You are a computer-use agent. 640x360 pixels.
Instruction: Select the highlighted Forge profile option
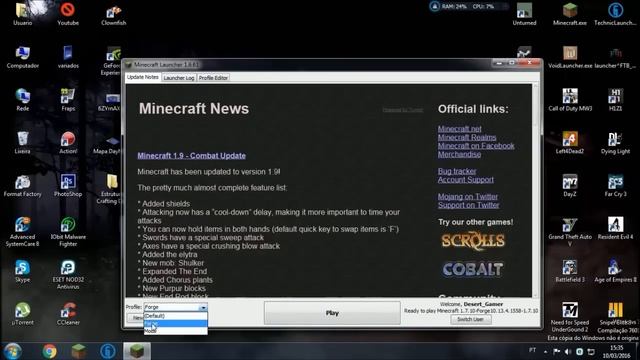coord(176,324)
